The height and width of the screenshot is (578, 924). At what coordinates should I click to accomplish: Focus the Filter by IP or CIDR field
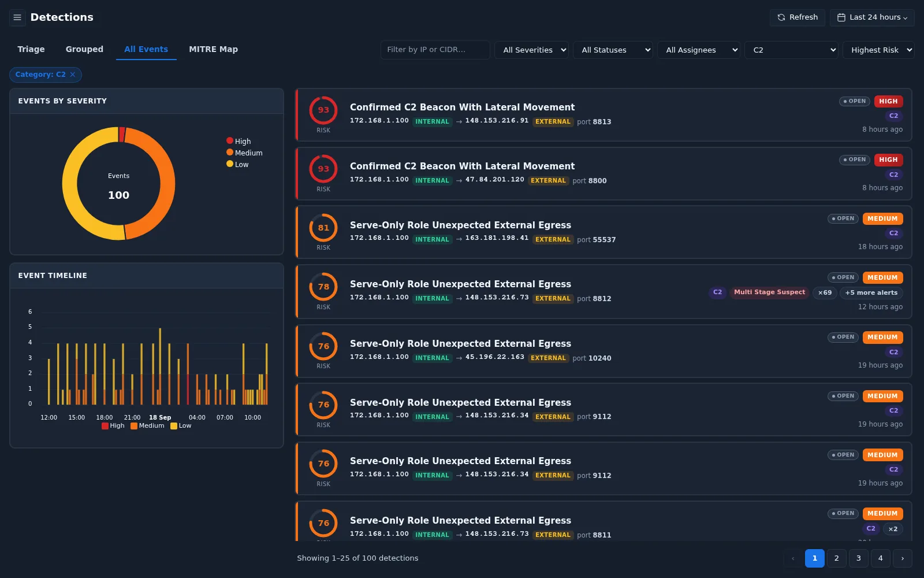(x=435, y=50)
